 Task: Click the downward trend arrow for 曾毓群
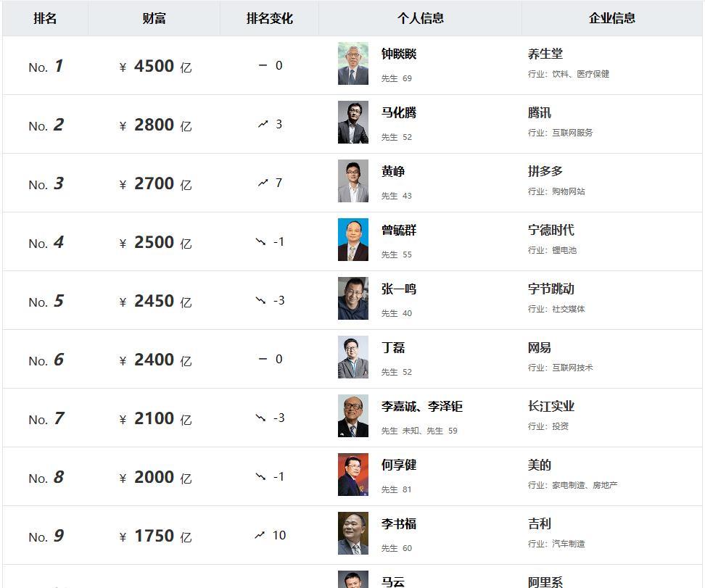261,241
